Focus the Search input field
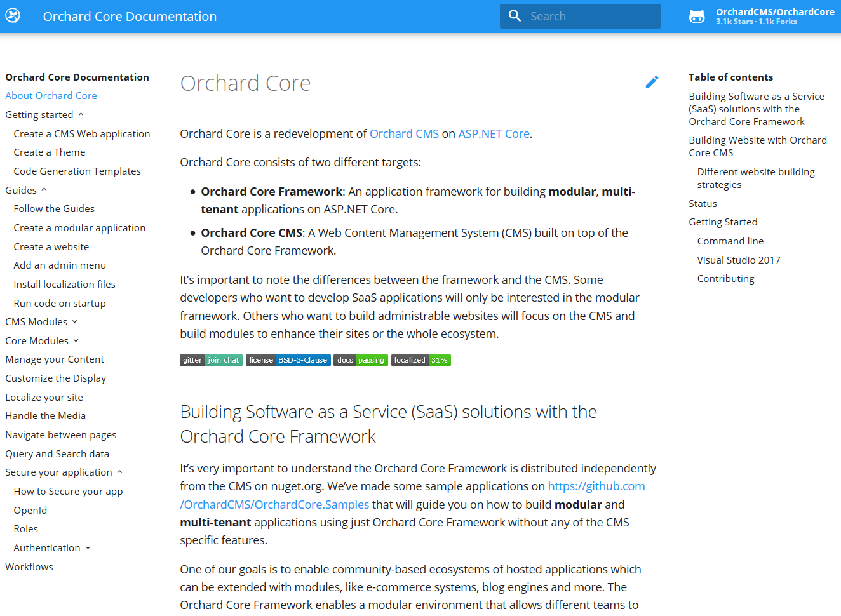This screenshot has height=616, width=841. click(x=580, y=16)
